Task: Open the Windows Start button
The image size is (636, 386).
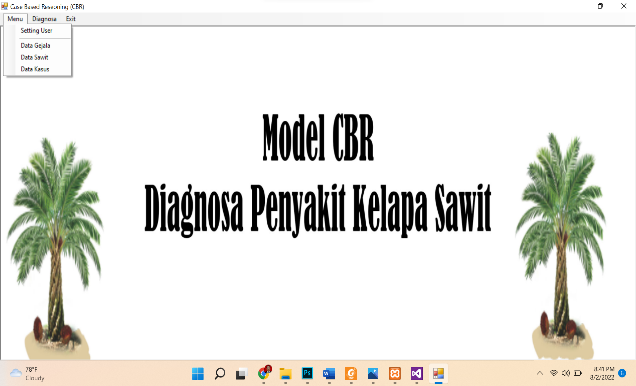Action: (x=198, y=373)
